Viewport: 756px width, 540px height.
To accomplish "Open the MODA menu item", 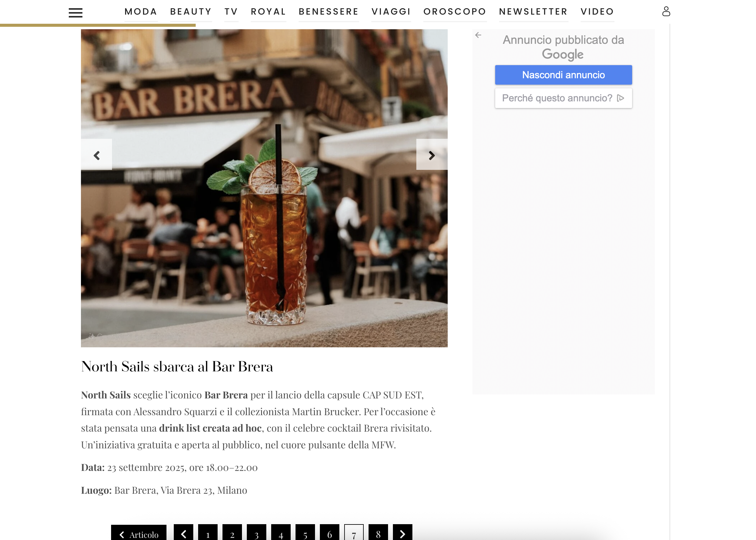I will 141,12.
